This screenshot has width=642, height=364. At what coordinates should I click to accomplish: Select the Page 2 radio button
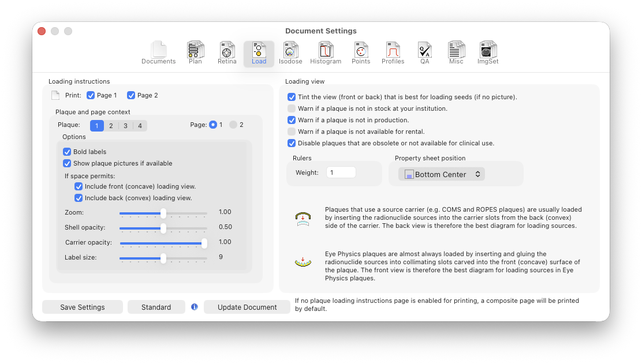click(233, 125)
